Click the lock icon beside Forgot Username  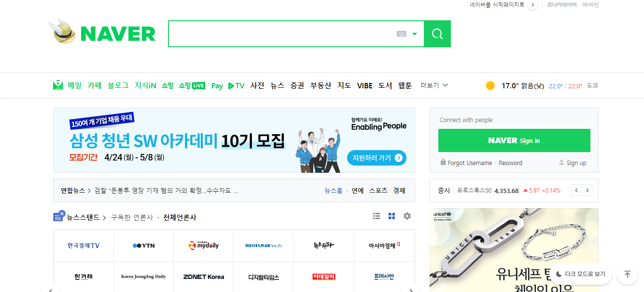[x=443, y=163]
